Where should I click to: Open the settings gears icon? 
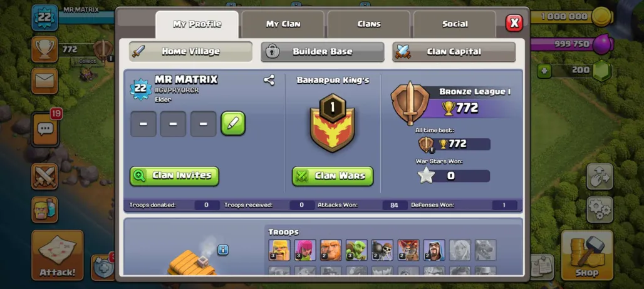point(600,210)
